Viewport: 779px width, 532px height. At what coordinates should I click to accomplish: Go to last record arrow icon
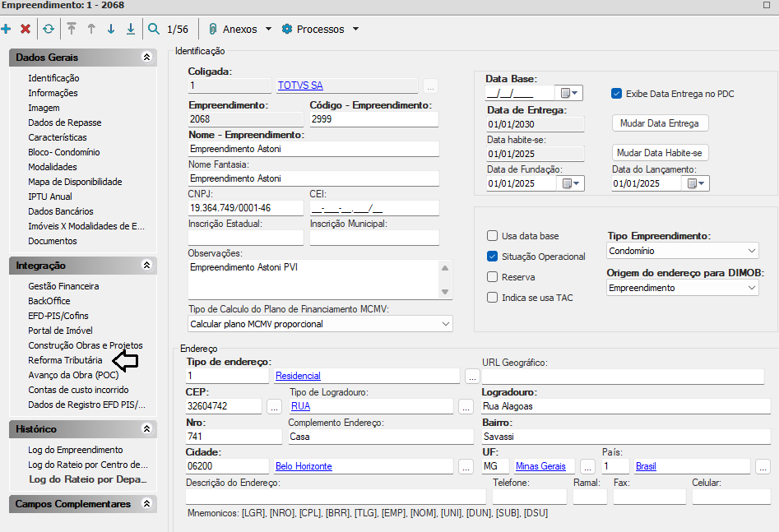[130, 29]
